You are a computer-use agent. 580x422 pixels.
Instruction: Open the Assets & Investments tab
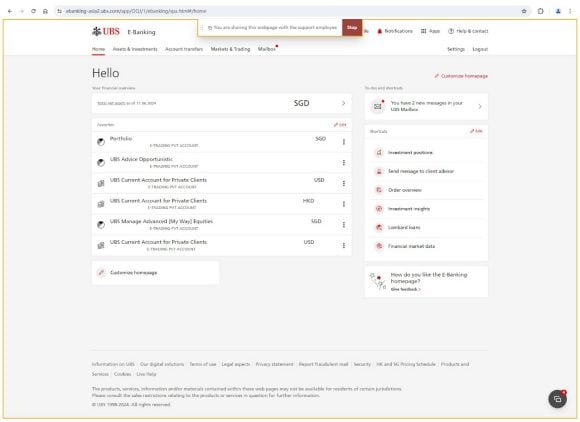click(x=135, y=49)
